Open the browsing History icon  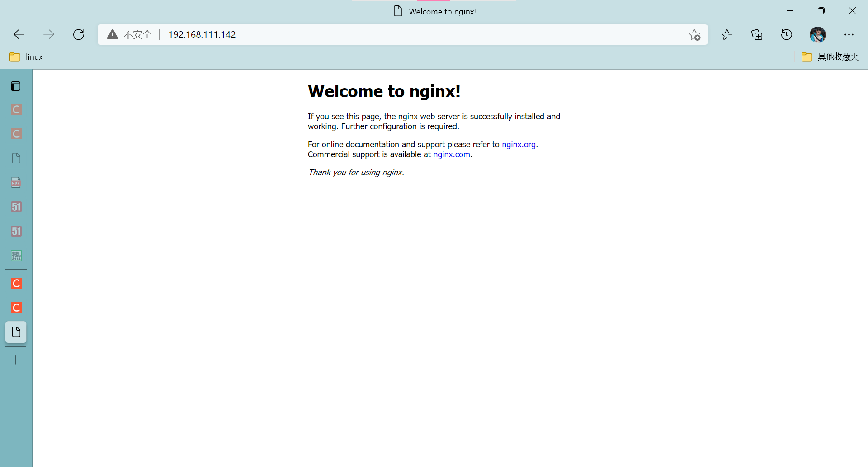click(787, 35)
